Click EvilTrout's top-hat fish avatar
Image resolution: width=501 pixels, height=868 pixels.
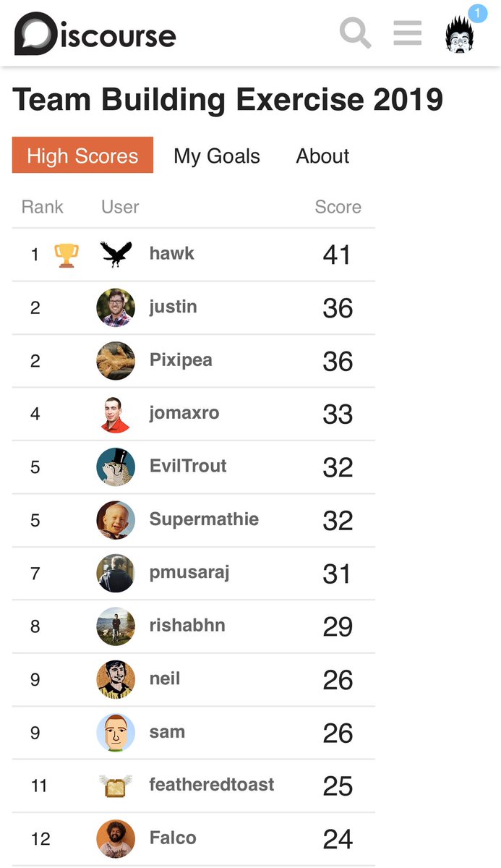click(116, 467)
